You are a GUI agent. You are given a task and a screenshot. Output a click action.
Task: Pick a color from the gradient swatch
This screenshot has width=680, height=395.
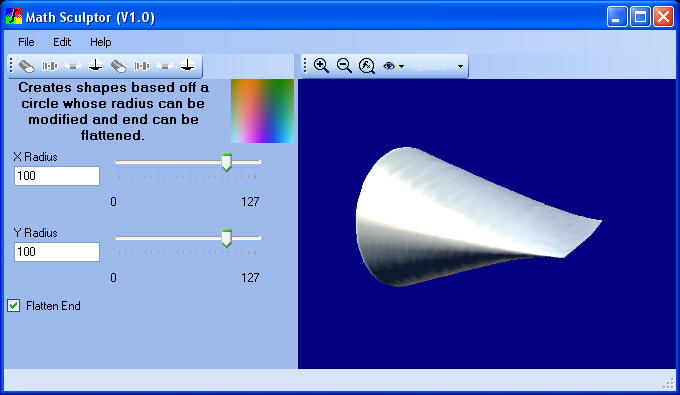coord(262,111)
